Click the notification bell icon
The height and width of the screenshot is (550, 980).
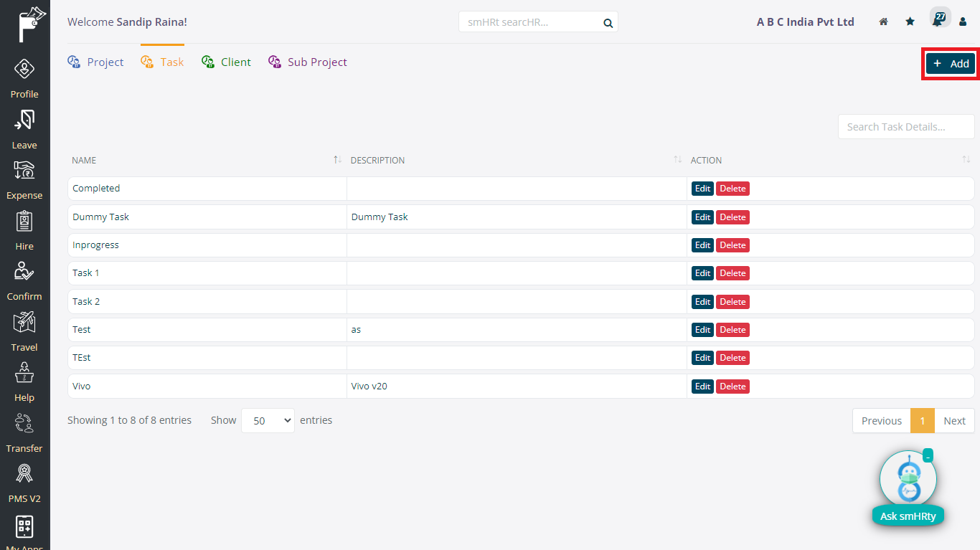pyautogui.click(x=937, y=22)
